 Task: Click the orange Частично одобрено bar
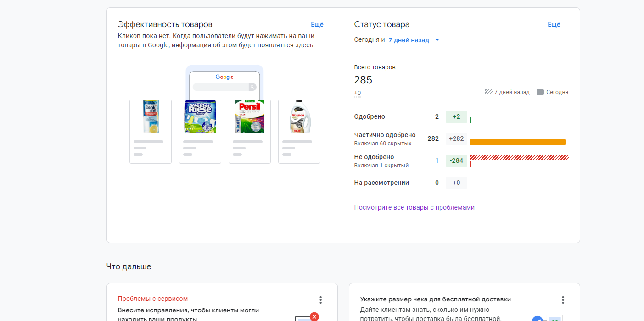click(x=518, y=142)
